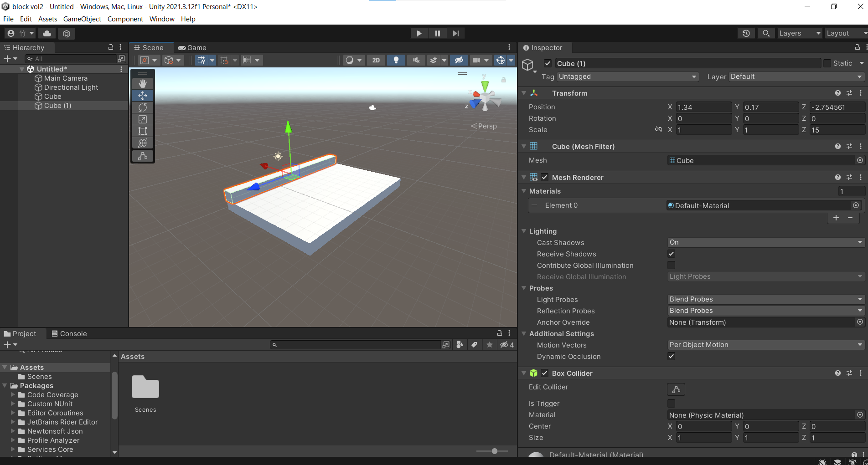Open Reflection Probes dropdown
This screenshot has width=868, height=465.
(x=766, y=311)
